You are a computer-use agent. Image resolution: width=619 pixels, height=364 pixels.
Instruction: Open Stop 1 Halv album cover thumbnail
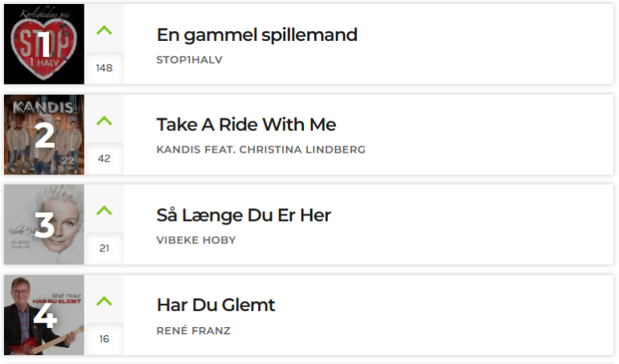[x=44, y=44]
